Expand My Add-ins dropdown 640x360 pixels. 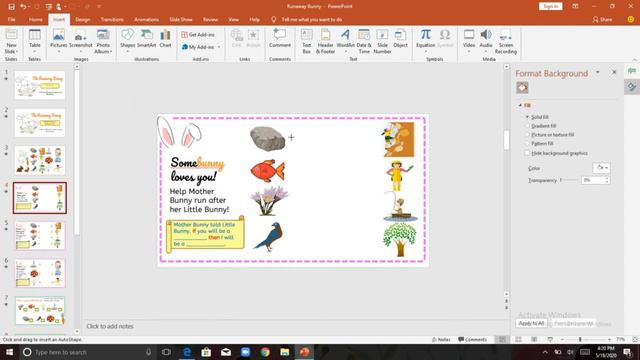pos(219,47)
